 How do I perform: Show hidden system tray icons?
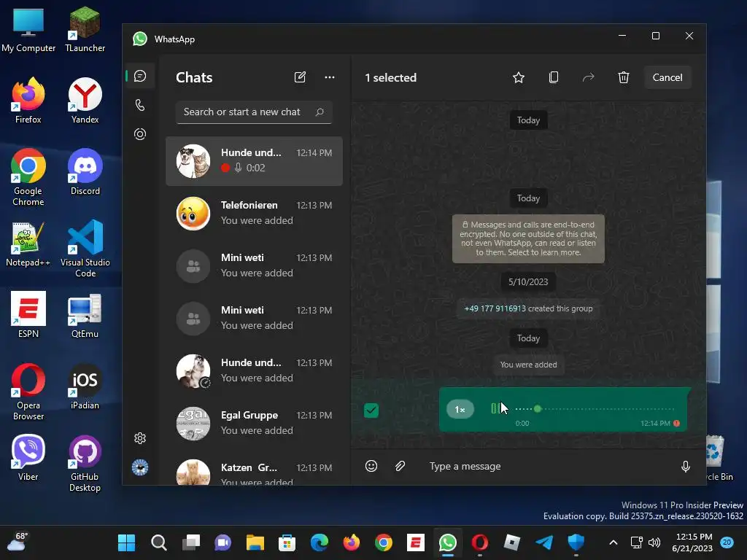coord(614,542)
